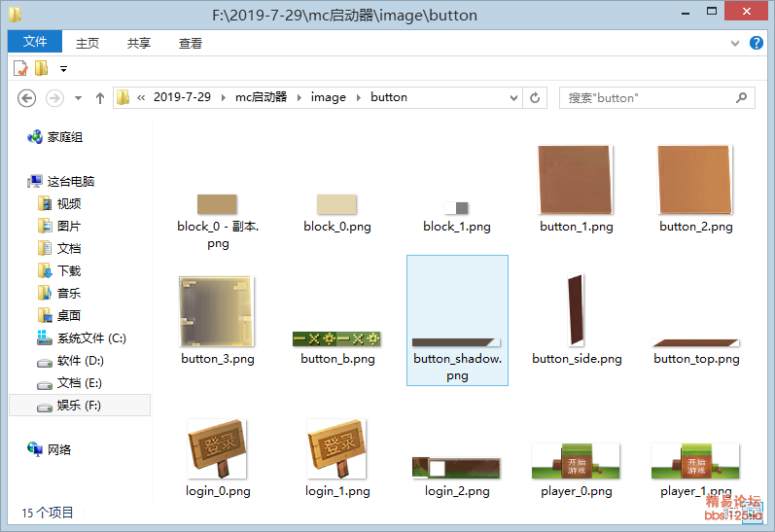Go back with the Back arrow button
775x532 pixels.
(x=26, y=98)
